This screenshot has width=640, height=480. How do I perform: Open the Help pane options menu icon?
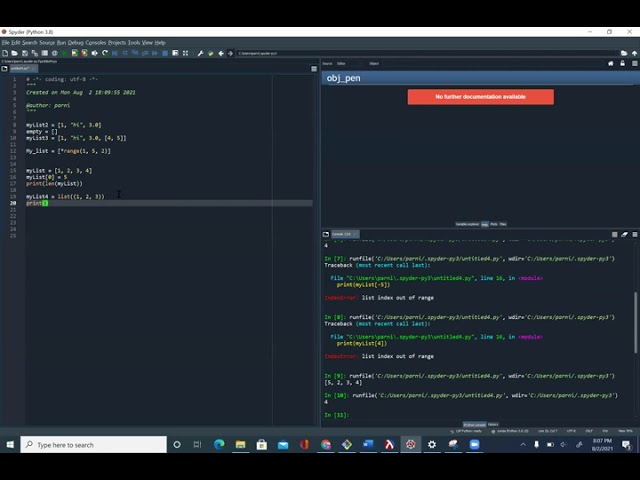[x=635, y=63]
